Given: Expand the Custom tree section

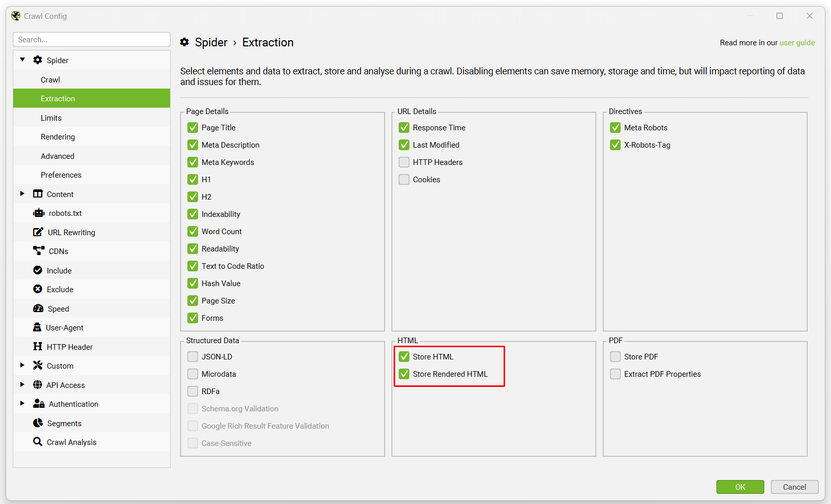Looking at the screenshot, I should (x=22, y=365).
